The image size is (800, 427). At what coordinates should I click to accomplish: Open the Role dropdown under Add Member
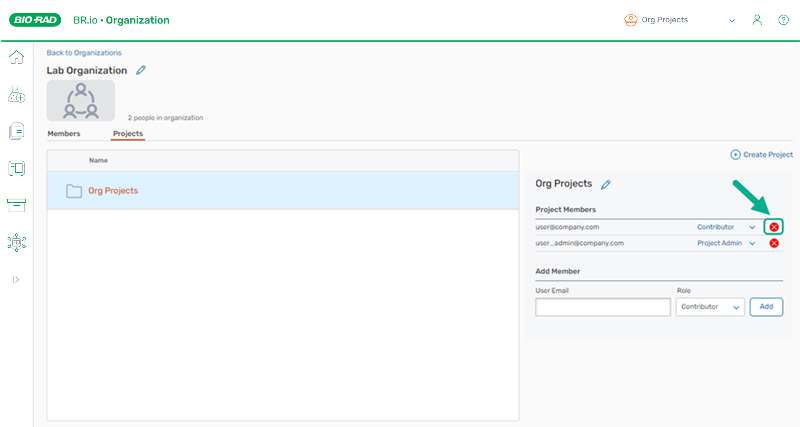click(709, 307)
